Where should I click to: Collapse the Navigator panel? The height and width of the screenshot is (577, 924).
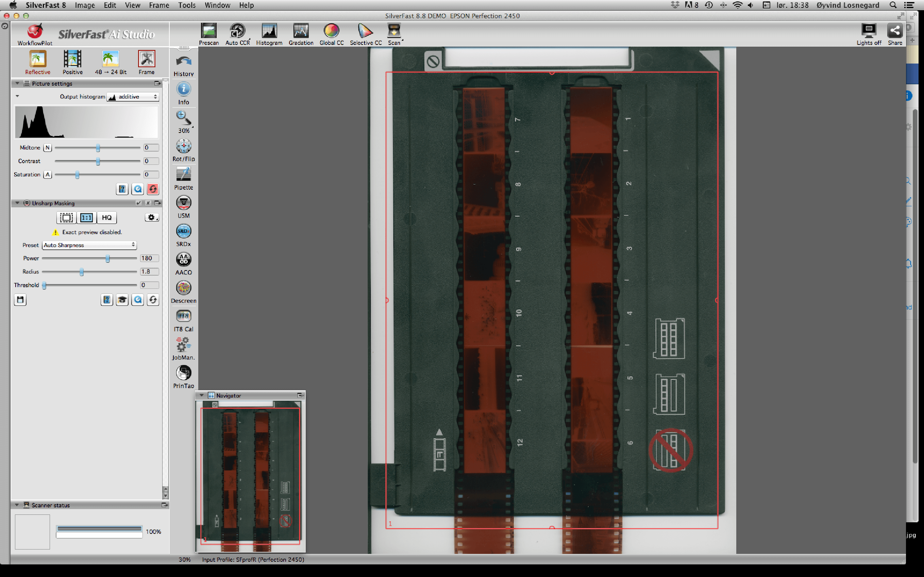tap(202, 395)
